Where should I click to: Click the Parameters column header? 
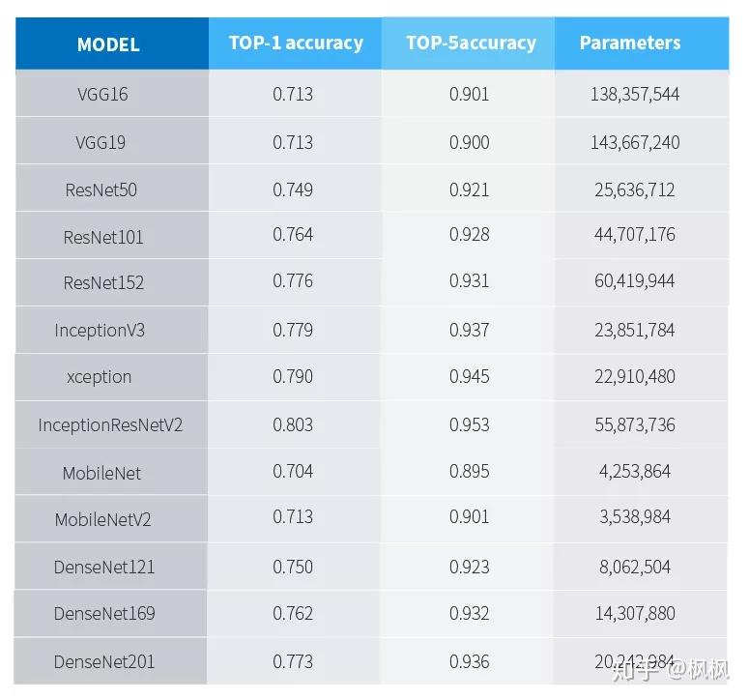pos(630,43)
